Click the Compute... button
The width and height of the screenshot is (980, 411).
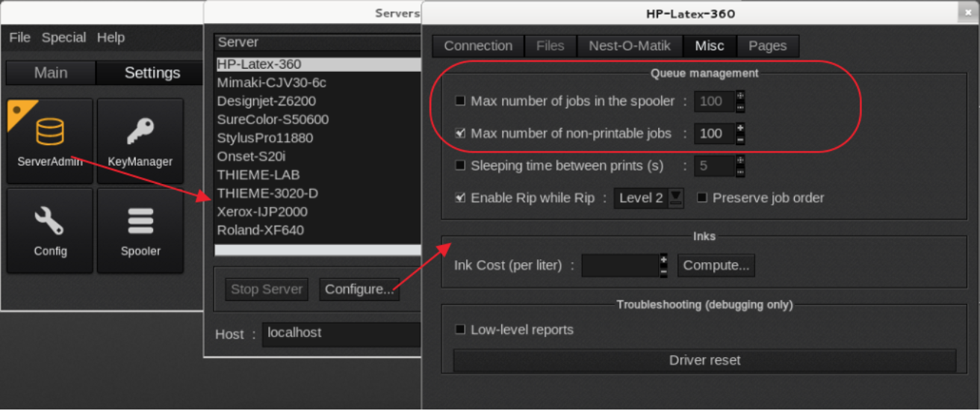point(716,265)
